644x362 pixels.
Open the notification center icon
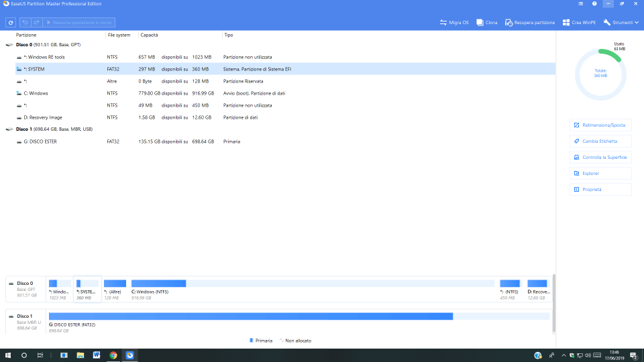click(x=634, y=355)
